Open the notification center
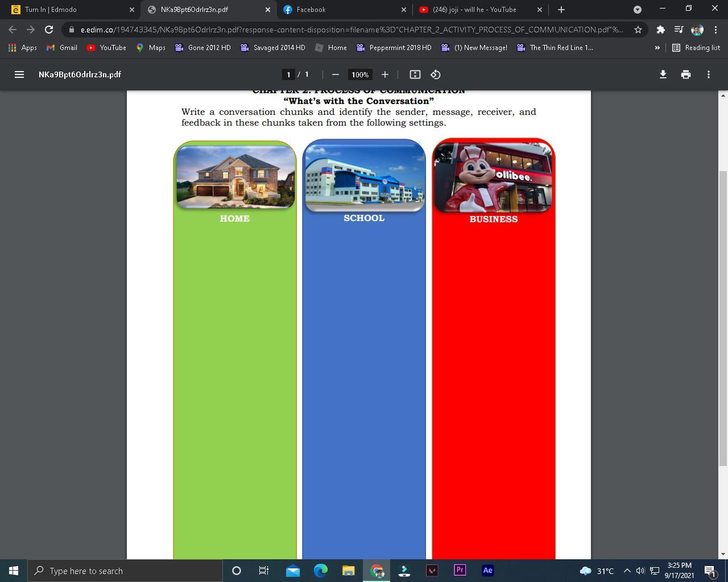This screenshot has width=728, height=582. point(710,571)
